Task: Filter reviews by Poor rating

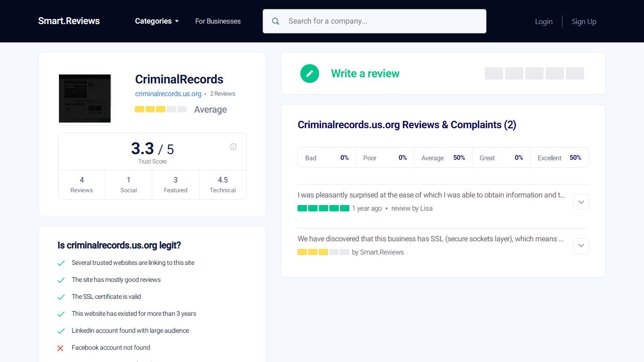Action: (385, 157)
